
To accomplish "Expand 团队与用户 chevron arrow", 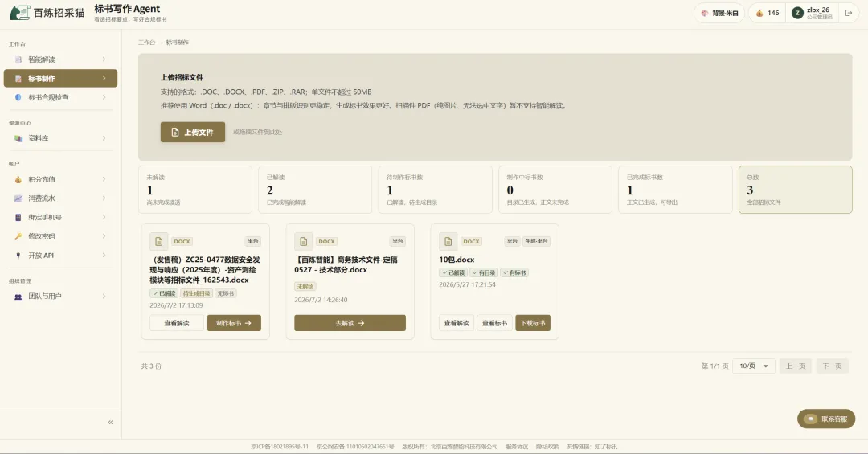I will pyautogui.click(x=104, y=297).
